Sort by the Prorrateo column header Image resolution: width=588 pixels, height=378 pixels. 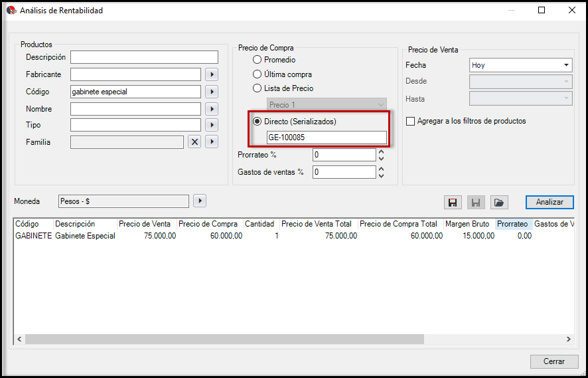coord(514,224)
